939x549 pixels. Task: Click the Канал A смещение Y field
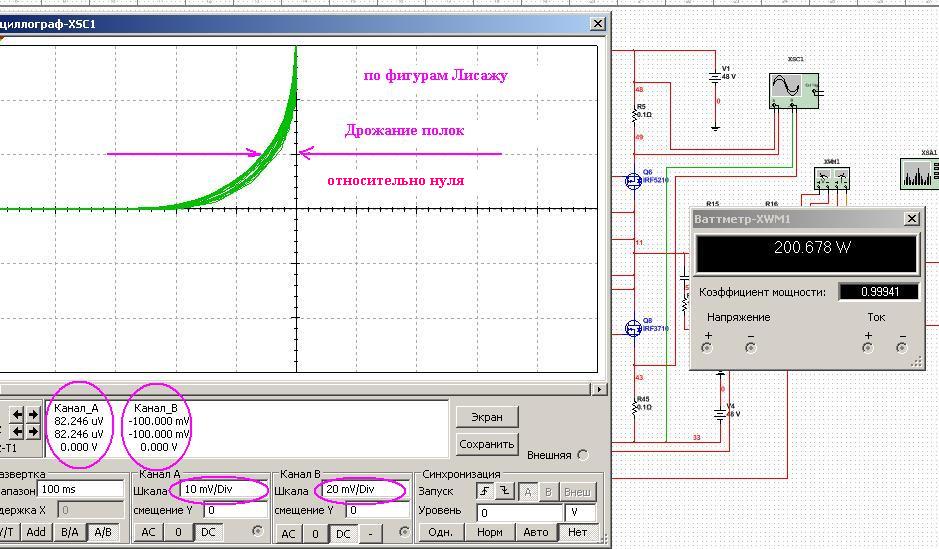tap(235, 511)
